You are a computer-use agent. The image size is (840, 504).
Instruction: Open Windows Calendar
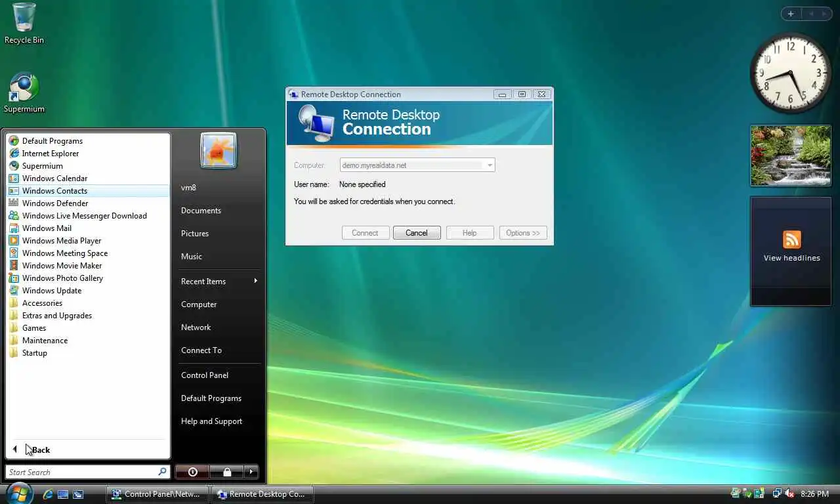88,178
